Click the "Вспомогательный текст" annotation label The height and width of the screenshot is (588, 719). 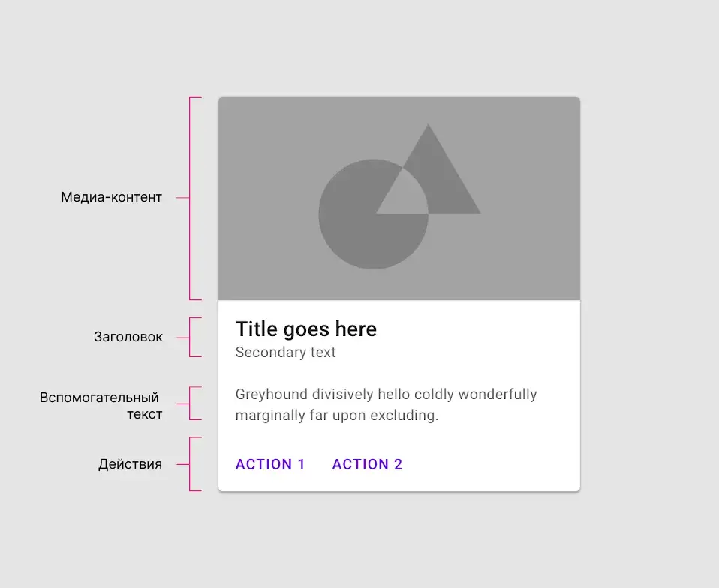pos(101,405)
